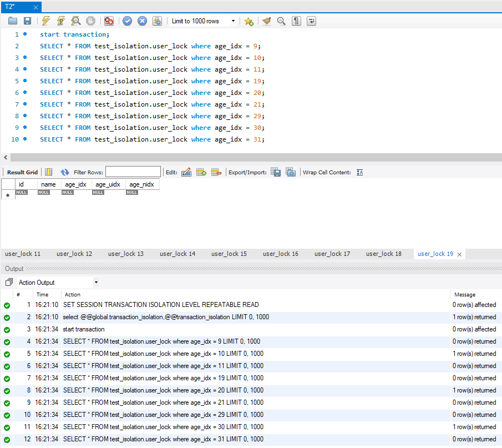502x448 pixels.
Task: Edit current row pencil icon
Action: 186,172
